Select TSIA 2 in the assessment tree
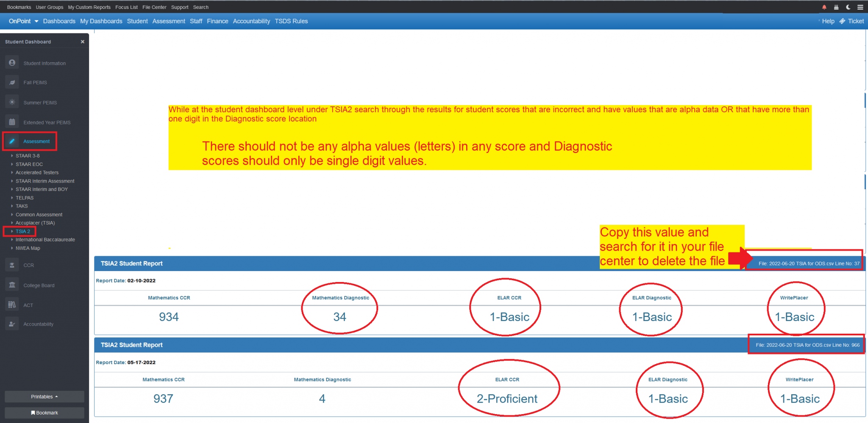This screenshot has width=868, height=423. (22, 231)
